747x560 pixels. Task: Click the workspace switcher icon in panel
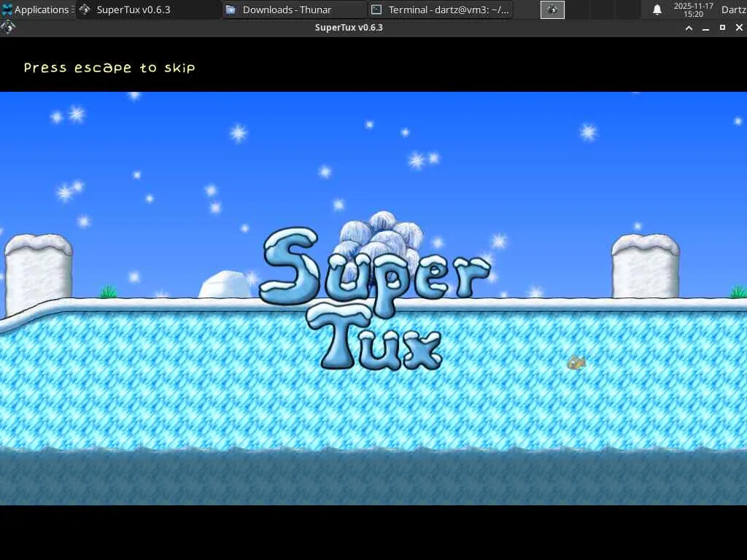[x=552, y=9]
